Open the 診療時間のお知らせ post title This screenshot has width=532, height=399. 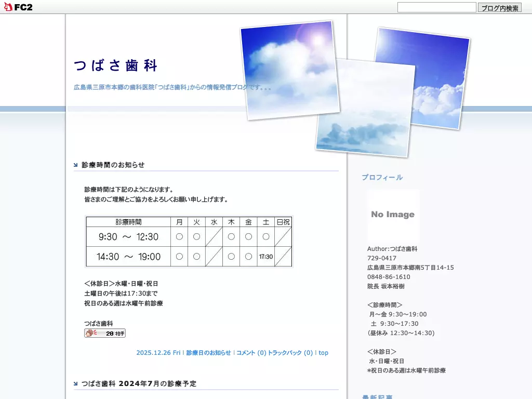click(113, 165)
